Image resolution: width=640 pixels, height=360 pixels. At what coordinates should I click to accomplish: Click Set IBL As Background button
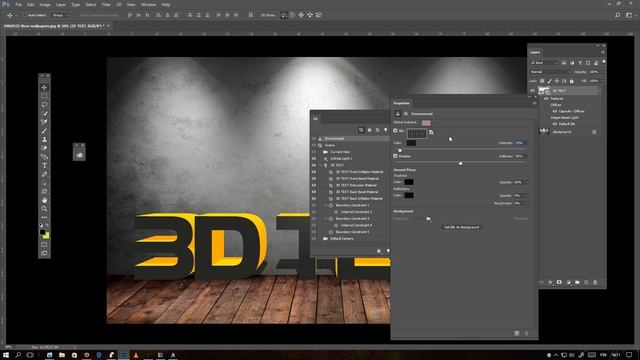coord(462,227)
